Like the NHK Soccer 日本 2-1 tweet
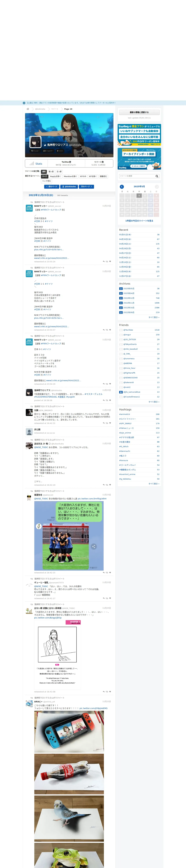 tap(110, 261)
